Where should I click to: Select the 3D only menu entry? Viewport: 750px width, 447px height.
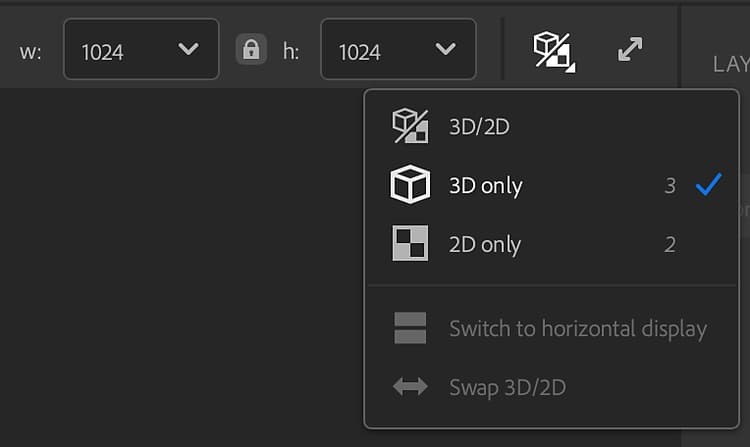(486, 186)
